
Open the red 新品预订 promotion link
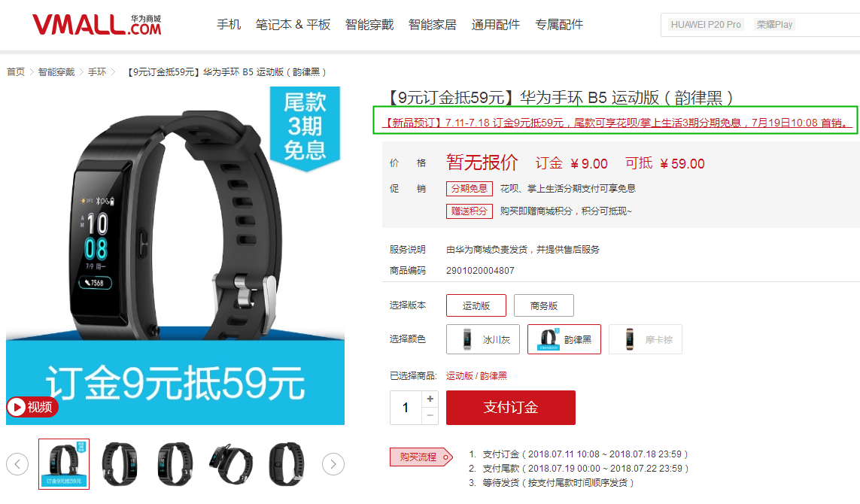[x=615, y=123]
